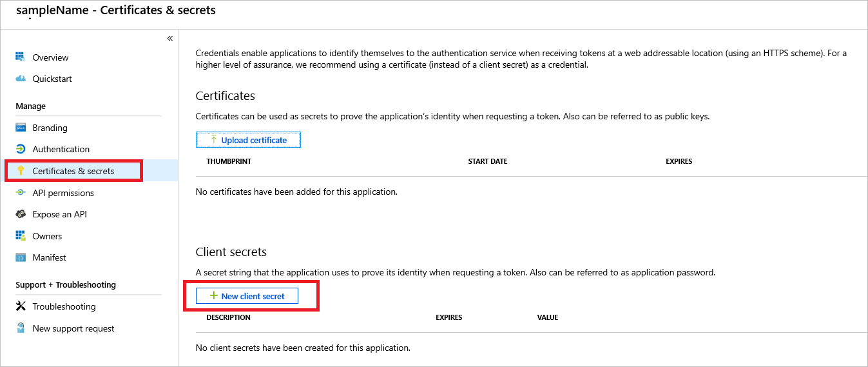
Task: Click the Manage section label
Action: pos(30,106)
